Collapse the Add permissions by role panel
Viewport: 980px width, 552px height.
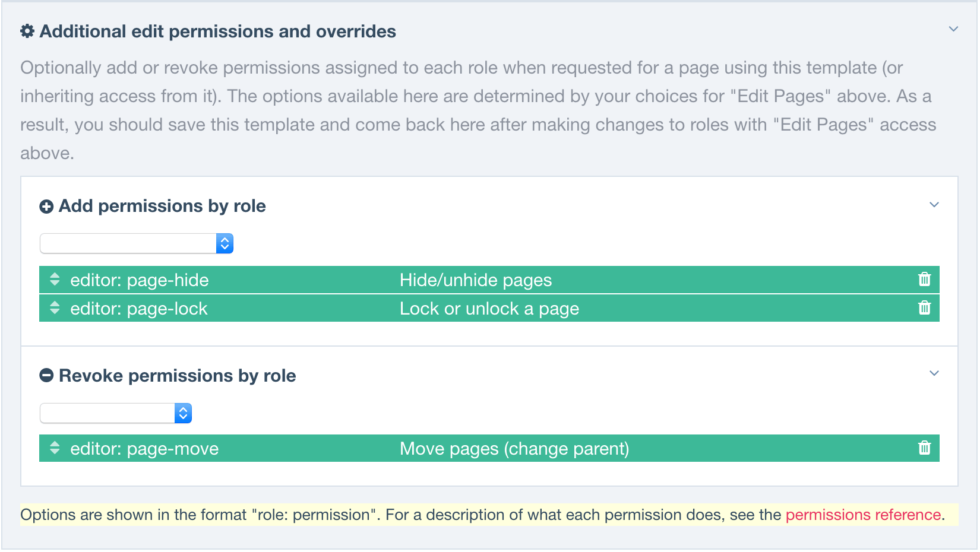pyautogui.click(x=934, y=205)
